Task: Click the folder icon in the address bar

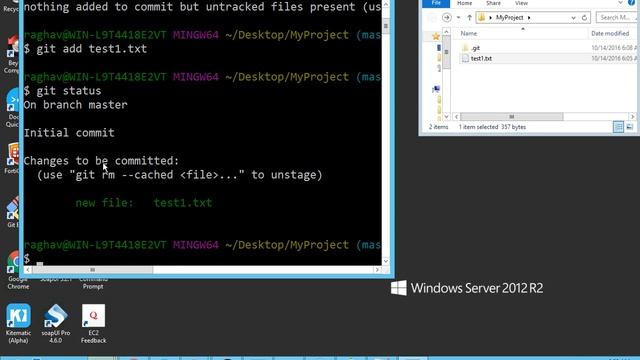Action: click(482, 18)
